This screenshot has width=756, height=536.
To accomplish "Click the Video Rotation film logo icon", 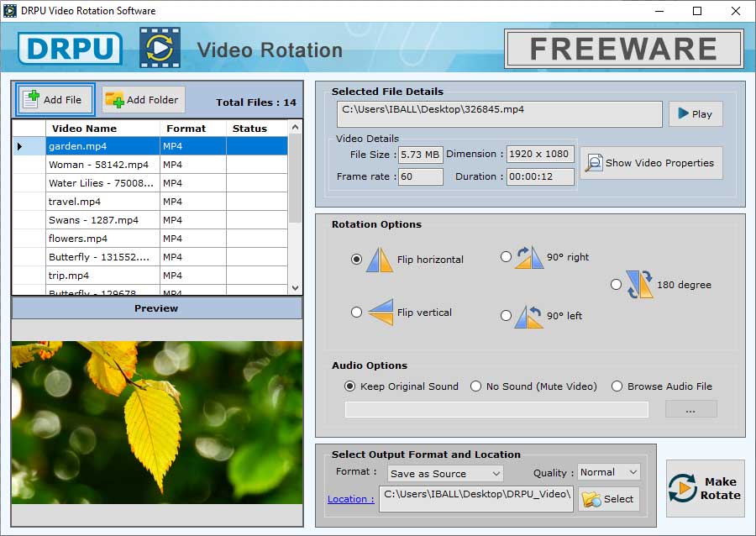I will tap(160, 48).
